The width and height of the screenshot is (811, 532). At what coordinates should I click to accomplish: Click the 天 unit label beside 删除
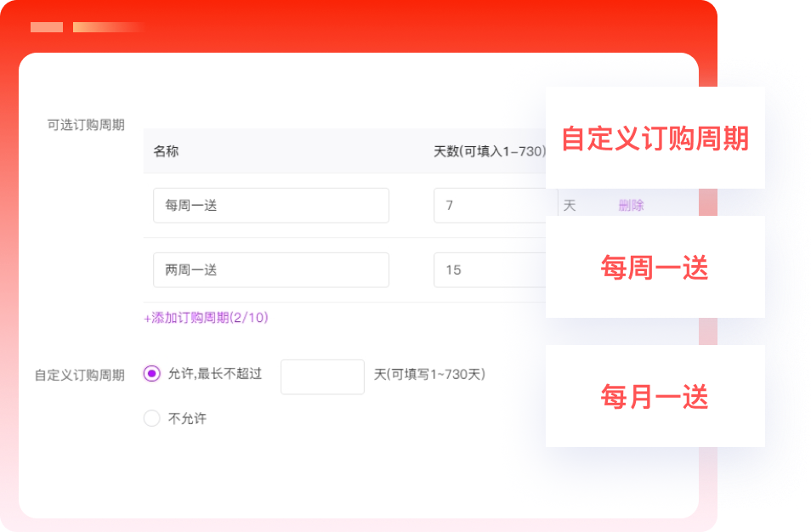coord(570,206)
